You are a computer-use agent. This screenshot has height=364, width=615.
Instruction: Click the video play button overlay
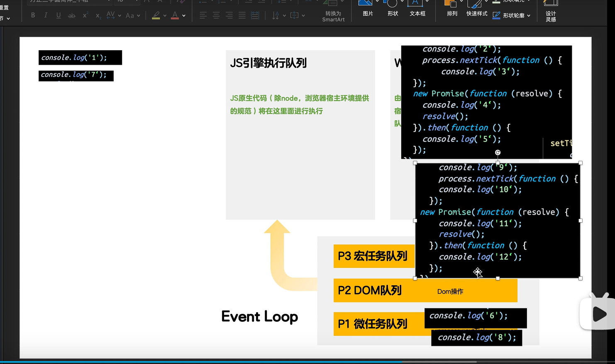(598, 314)
